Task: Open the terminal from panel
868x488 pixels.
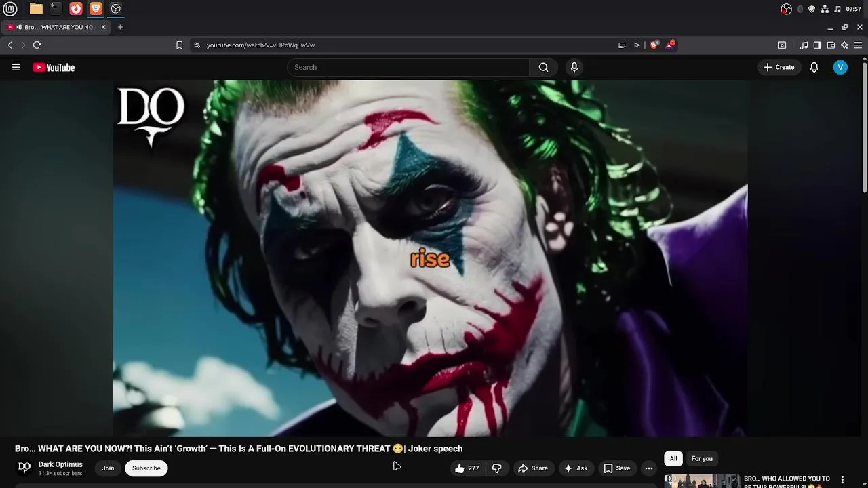Action: click(56, 9)
